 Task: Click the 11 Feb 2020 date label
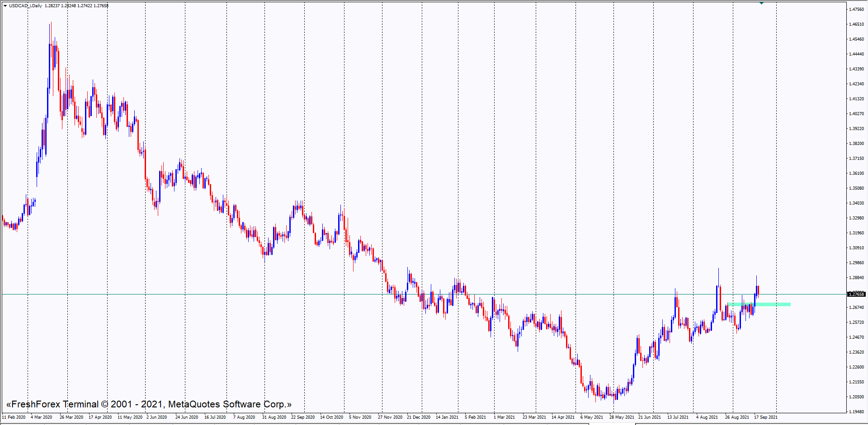[x=14, y=417]
